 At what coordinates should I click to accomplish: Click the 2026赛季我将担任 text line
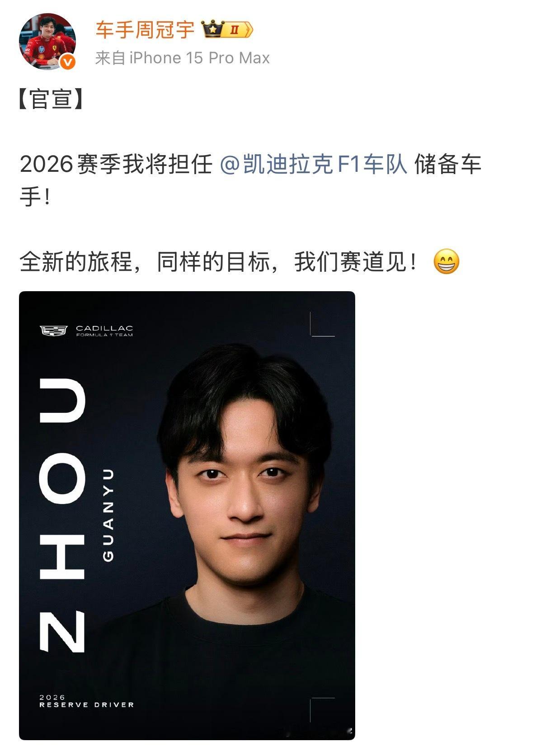coord(116,164)
